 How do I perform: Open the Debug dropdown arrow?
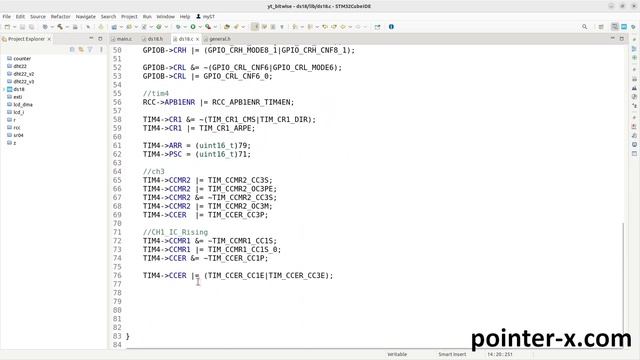click(x=184, y=27)
